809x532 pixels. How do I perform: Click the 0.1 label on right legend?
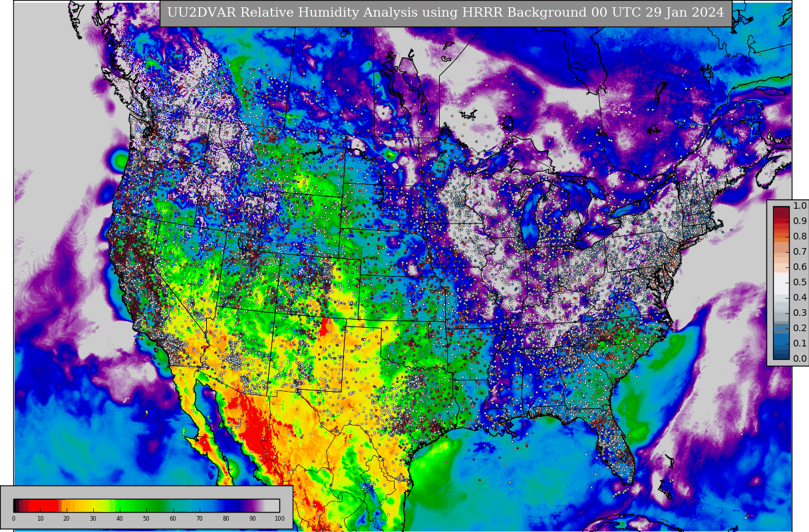[x=800, y=344]
